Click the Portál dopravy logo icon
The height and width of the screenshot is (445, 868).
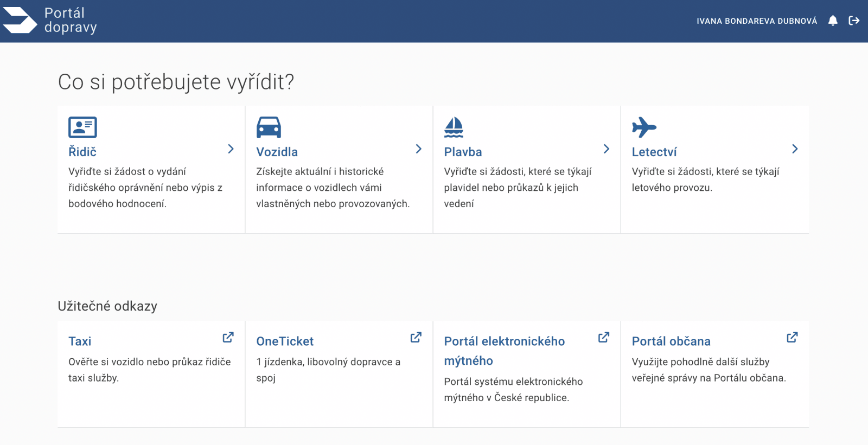tap(20, 20)
